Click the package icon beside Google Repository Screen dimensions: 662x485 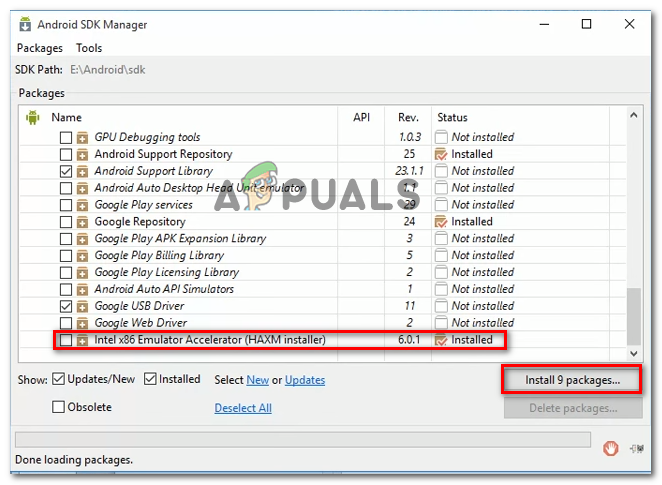tap(82, 222)
